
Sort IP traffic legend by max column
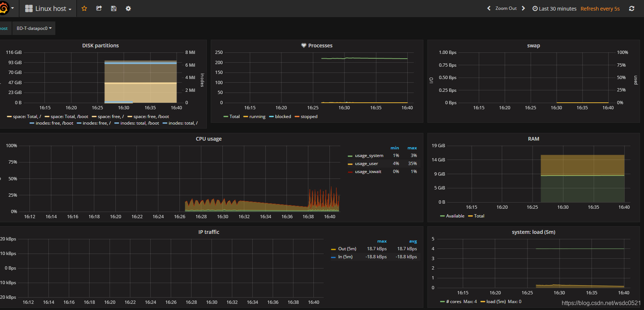[382, 241]
